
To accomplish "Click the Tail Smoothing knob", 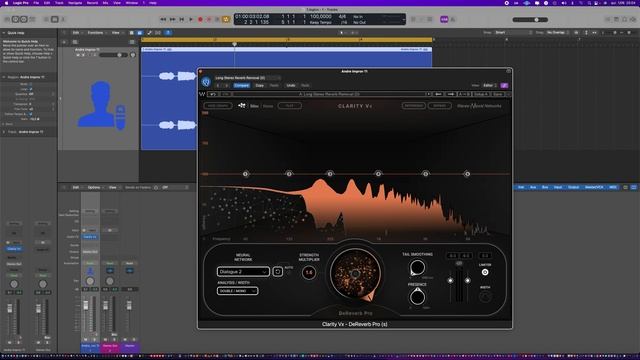I will click(417, 267).
